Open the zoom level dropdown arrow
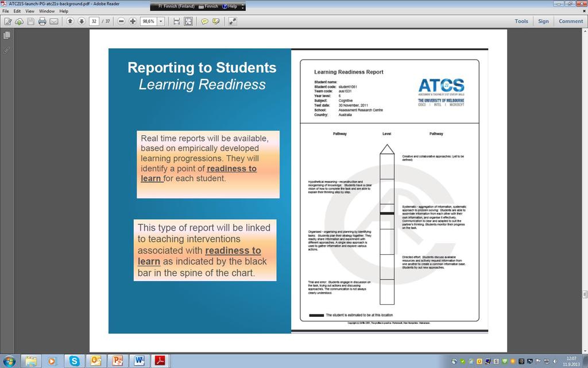Image resolution: width=588 pixels, height=368 pixels. [x=161, y=21]
